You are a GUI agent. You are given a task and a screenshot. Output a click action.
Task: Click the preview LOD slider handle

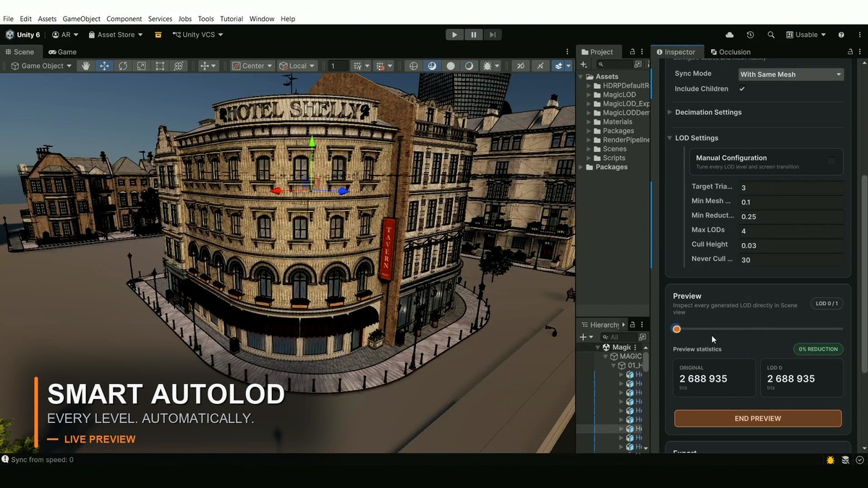click(676, 329)
